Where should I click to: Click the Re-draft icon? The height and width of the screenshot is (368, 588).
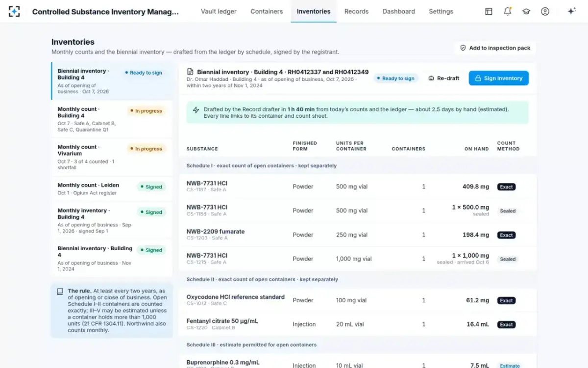(431, 79)
